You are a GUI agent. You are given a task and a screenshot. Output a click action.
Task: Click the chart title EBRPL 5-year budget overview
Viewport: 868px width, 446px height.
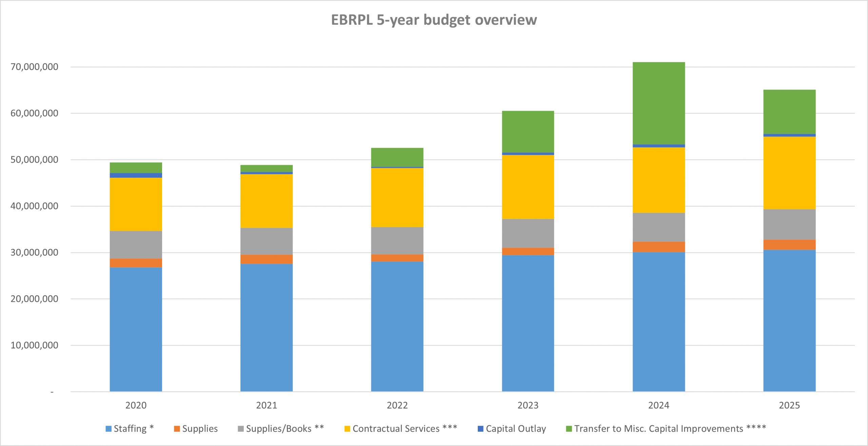[434, 20]
